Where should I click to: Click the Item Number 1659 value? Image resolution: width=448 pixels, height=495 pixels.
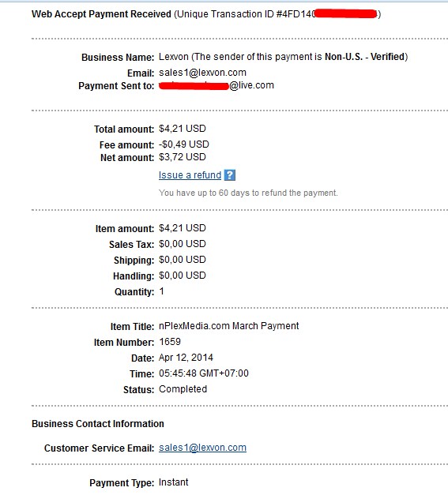(170, 342)
